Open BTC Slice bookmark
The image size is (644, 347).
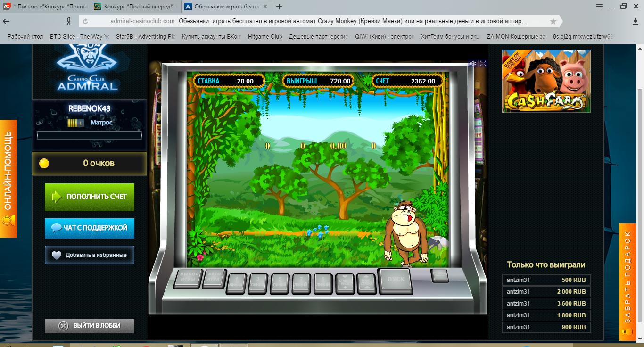(x=79, y=36)
